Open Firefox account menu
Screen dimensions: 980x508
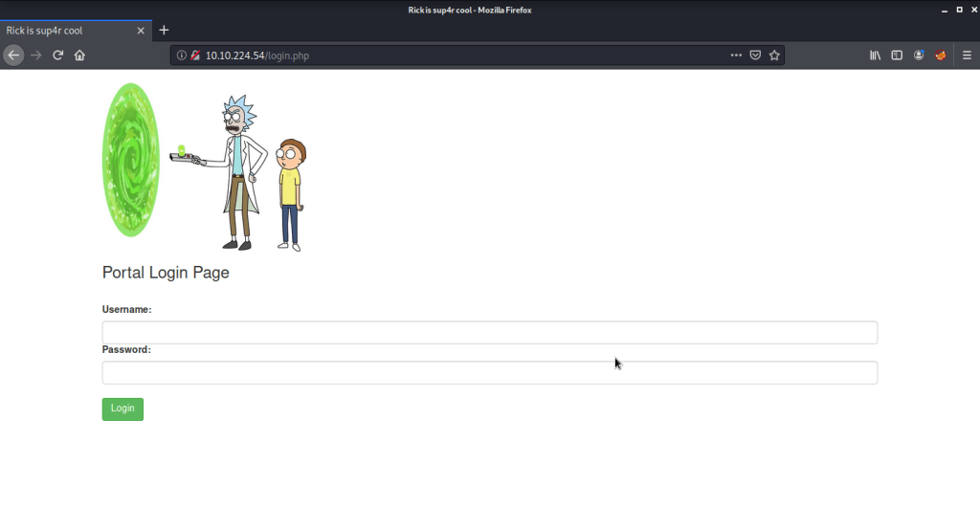[919, 55]
